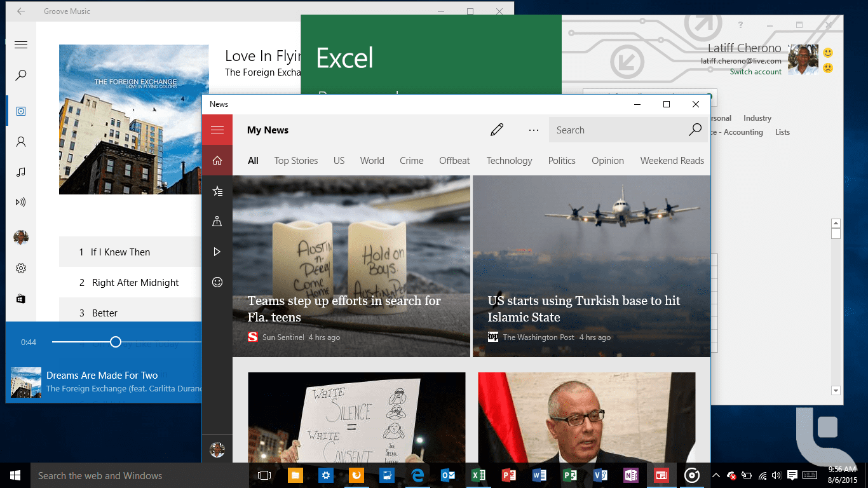
Task: Open the Excel help question mark
Action: point(740,25)
